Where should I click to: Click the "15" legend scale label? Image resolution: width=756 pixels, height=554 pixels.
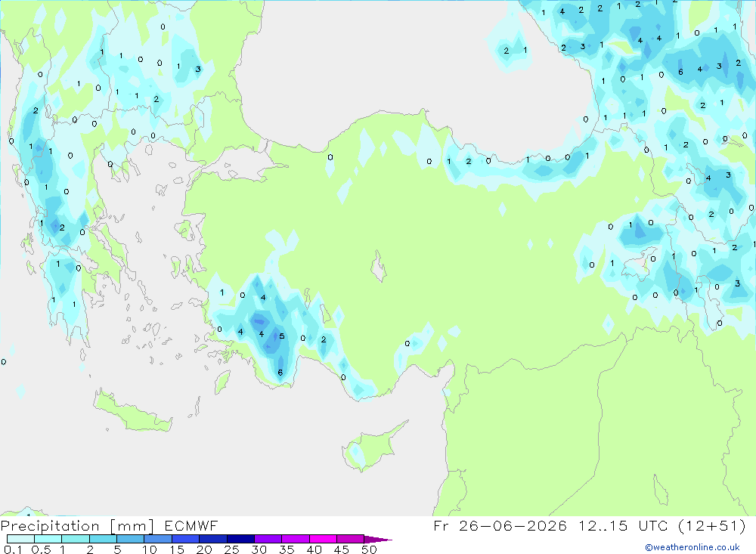pyautogui.click(x=177, y=549)
